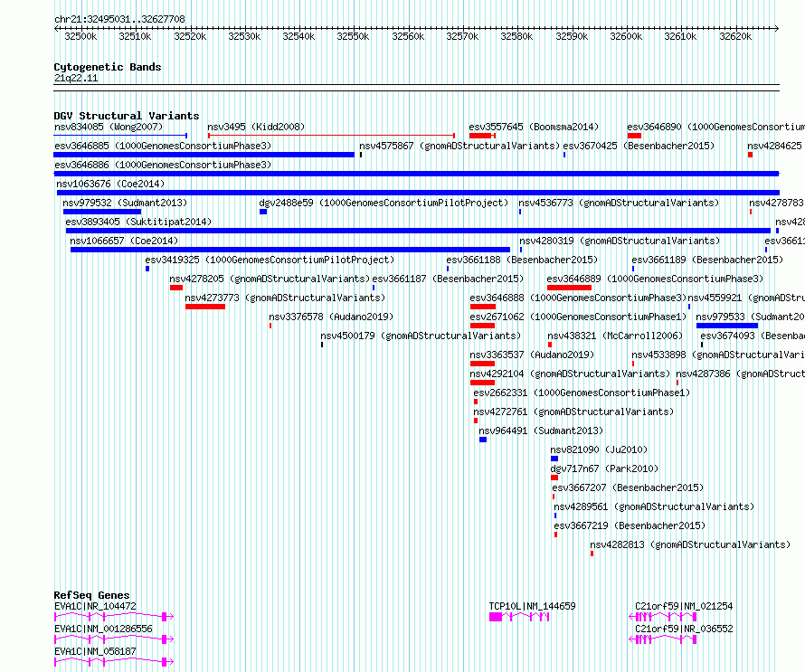The width and height of the screenshot is (805, 672).
Task: Click the nsv834085 (Wong2007) variant label
Action: (109, 127)
